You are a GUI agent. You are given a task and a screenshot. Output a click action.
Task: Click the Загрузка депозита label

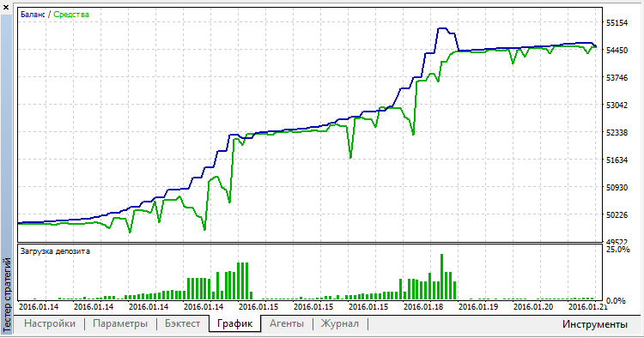(55, 251)
